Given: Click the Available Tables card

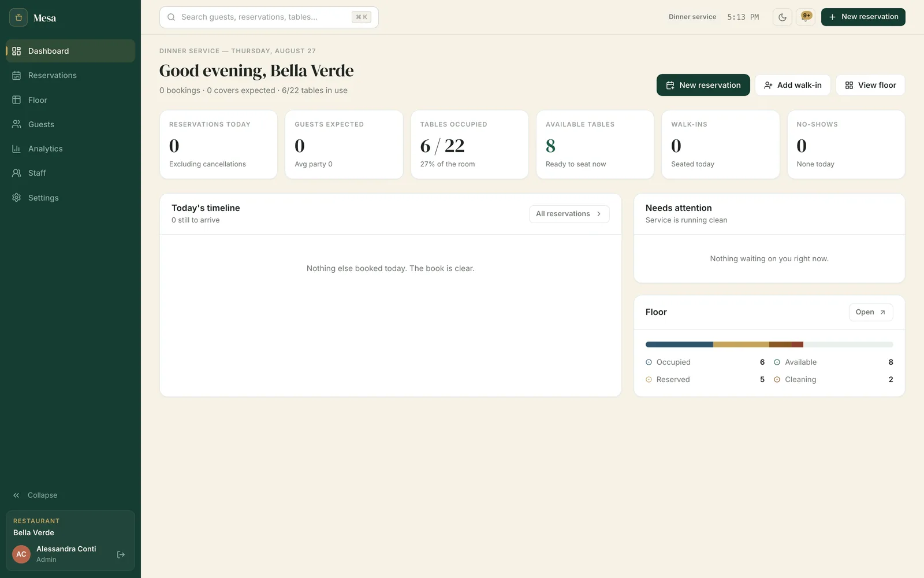Looking at the screenshot, I should (595, 144).
